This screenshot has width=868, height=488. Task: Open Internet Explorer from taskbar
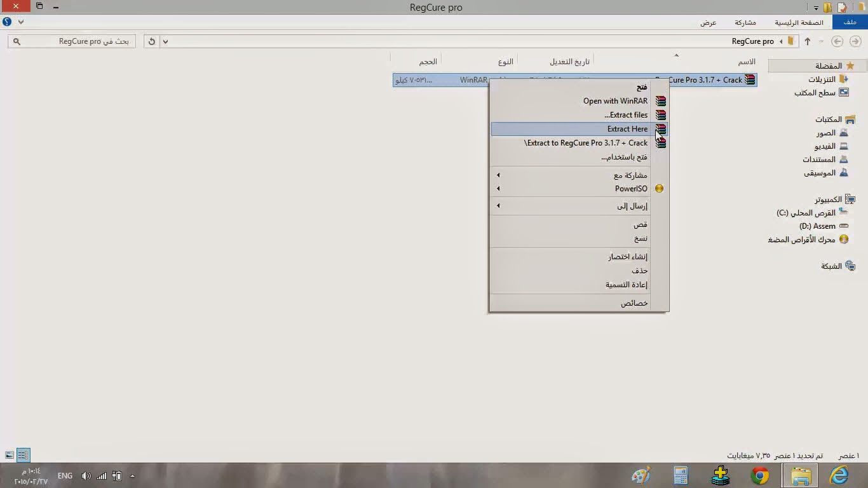point(840,475)
